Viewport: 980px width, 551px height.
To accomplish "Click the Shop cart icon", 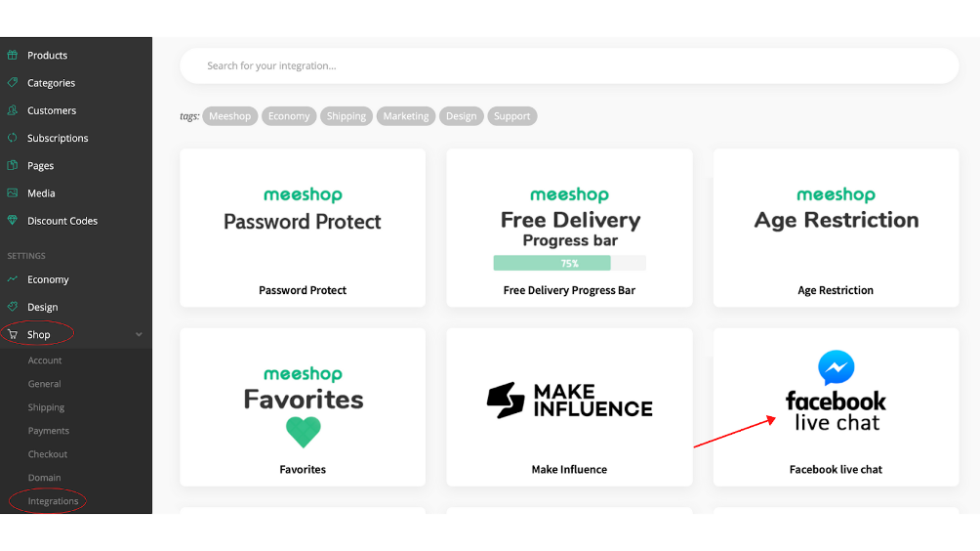I will 13,334.
